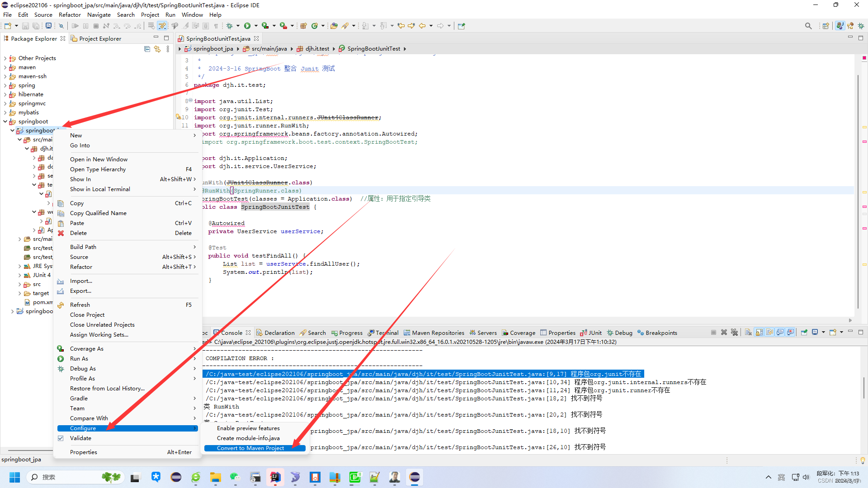Open the Package Explorer view menu icon
868x488 pixels.
(168, 49)
